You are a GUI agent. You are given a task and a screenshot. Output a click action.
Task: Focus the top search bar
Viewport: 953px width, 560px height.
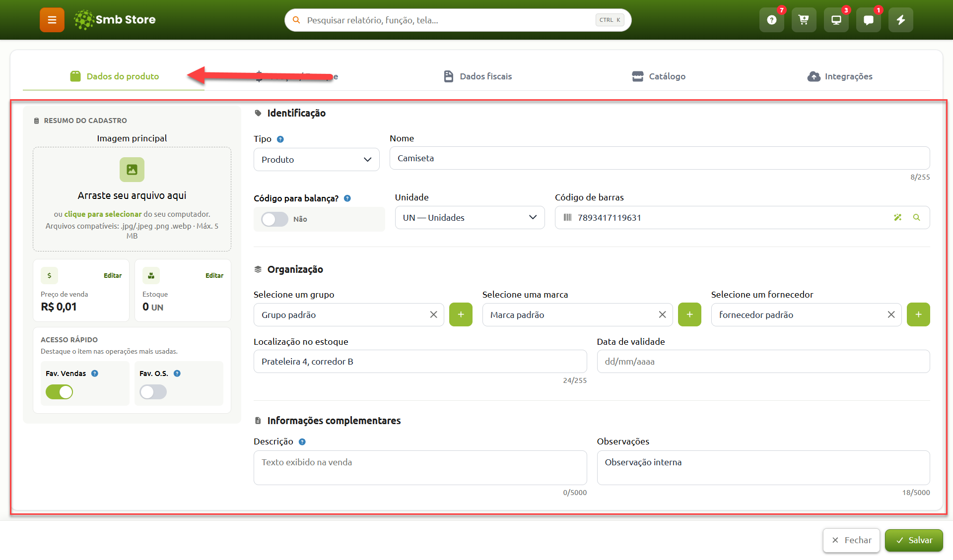(458, 20)
